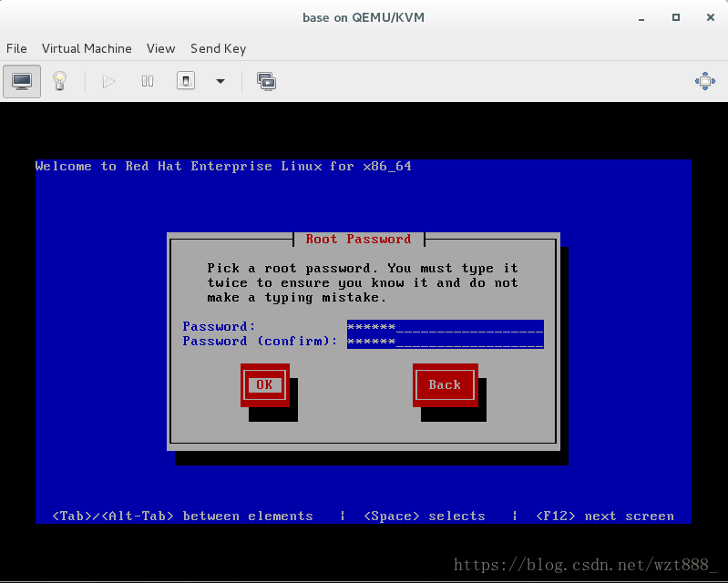Maximize the QEMU/KVM window
728x583 pixels.
click(676, 17)
